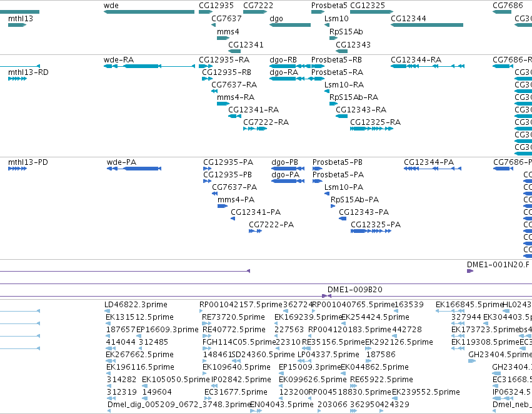Select the CG12935-PA CDS label

click(x=228, y=162)
